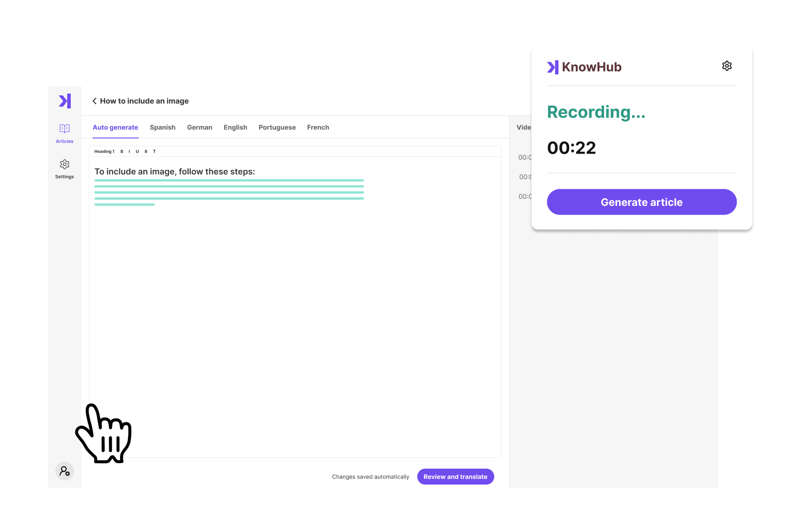Toggle underline formatting in the editor
800x532 pixels.
click(x=137, y=151)
